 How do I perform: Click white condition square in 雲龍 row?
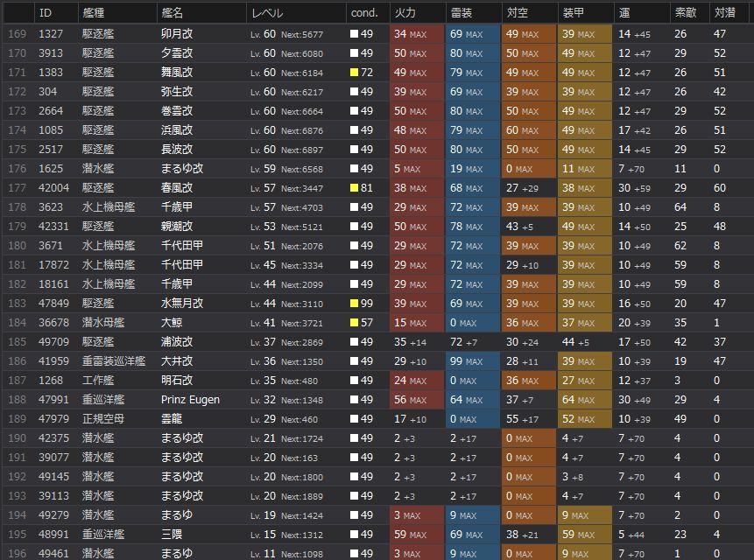(355, 419)
